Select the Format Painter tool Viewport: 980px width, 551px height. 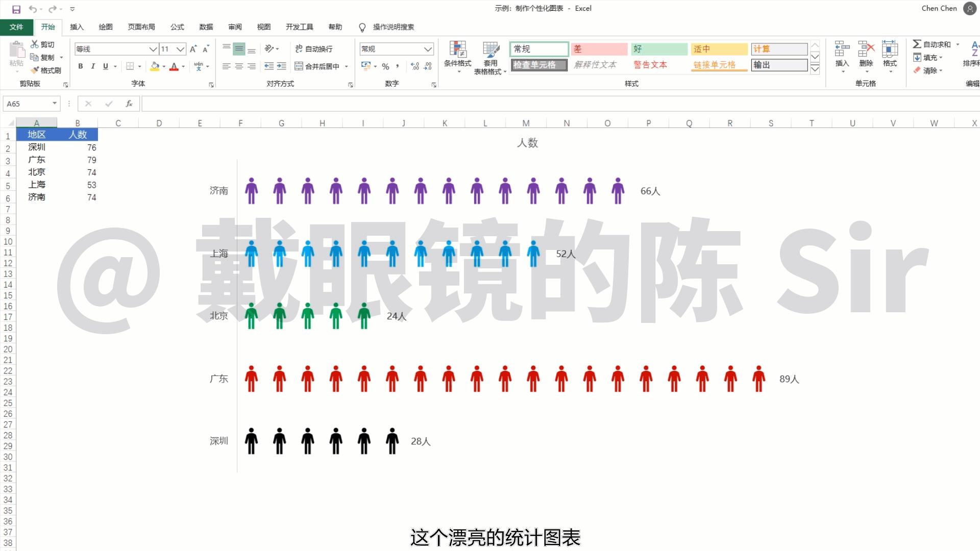click(46, 70)
